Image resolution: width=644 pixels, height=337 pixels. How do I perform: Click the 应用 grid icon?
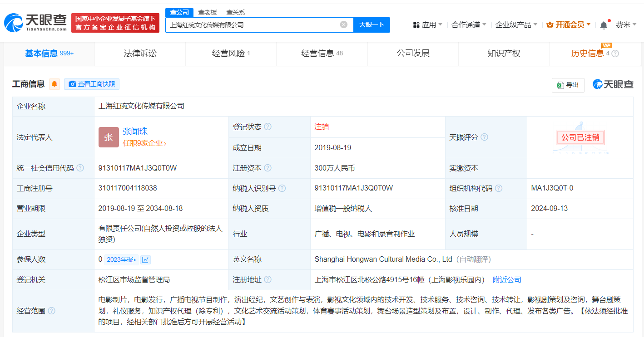[x=416, y=24]
